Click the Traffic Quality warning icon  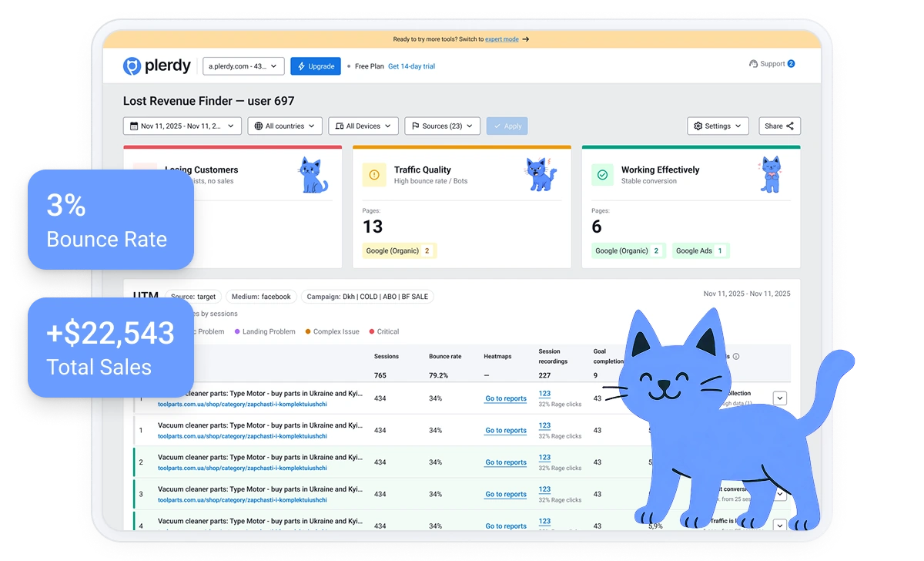374,175
